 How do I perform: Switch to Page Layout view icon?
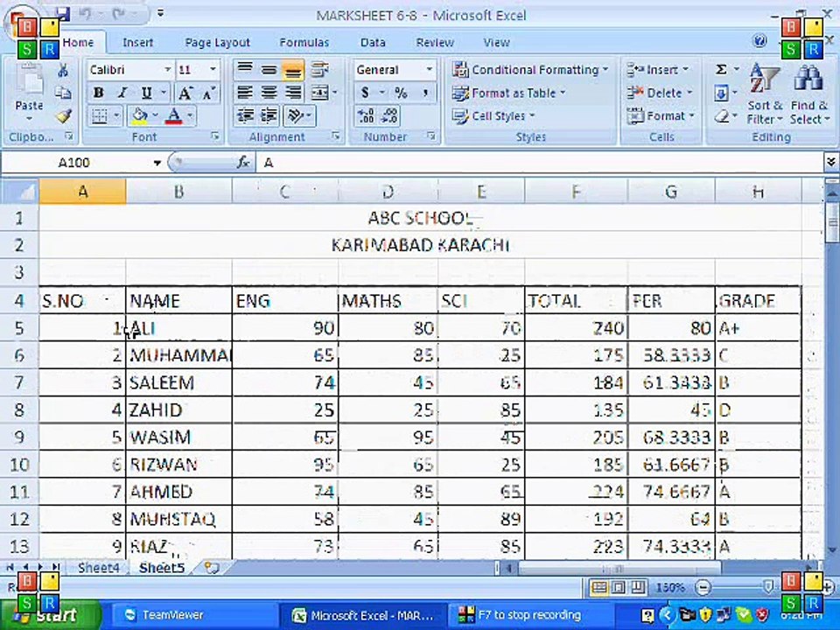pos(619,588)
